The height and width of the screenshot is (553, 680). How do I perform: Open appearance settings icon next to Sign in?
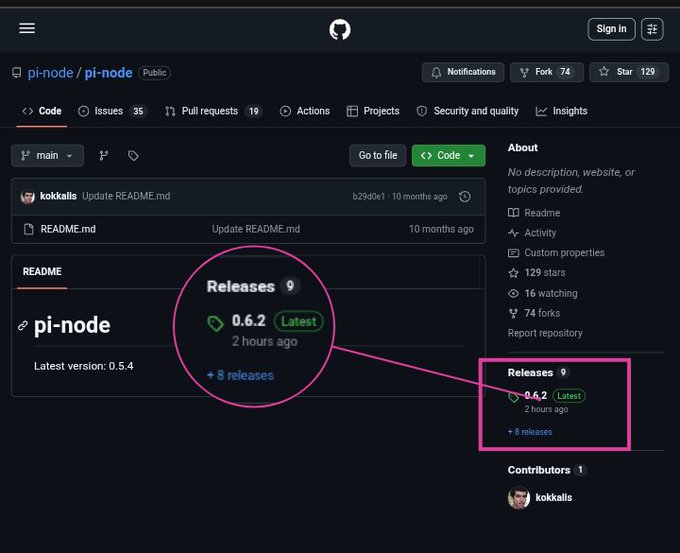pos(652,29)
